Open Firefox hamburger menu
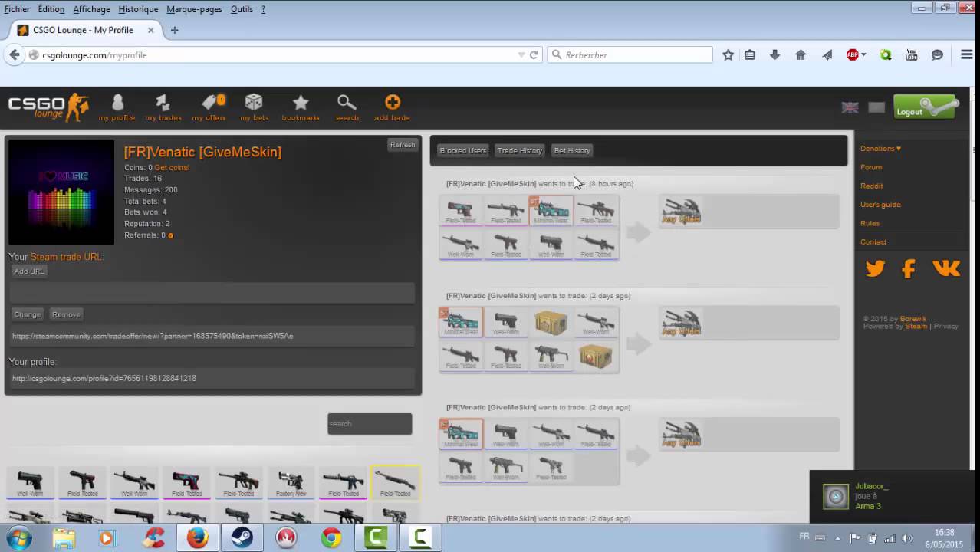This screenshot has width=980, height=552. pos(966,54)
